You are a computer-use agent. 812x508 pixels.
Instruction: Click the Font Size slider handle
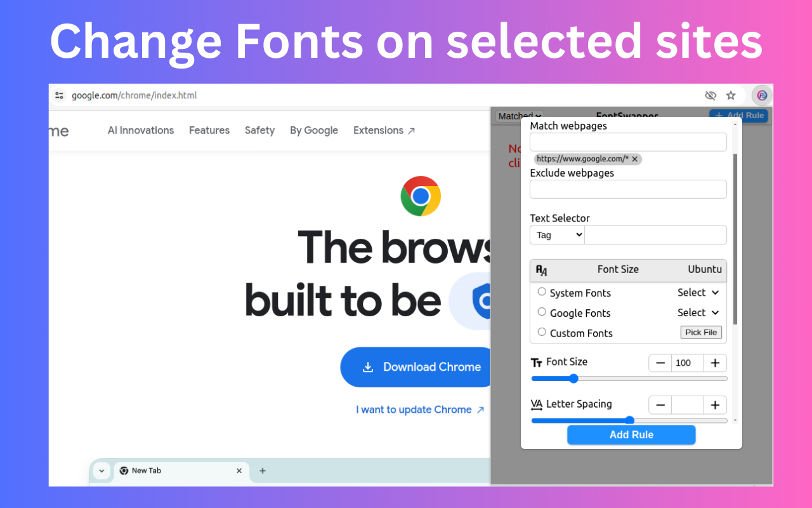tap(573, 378)
